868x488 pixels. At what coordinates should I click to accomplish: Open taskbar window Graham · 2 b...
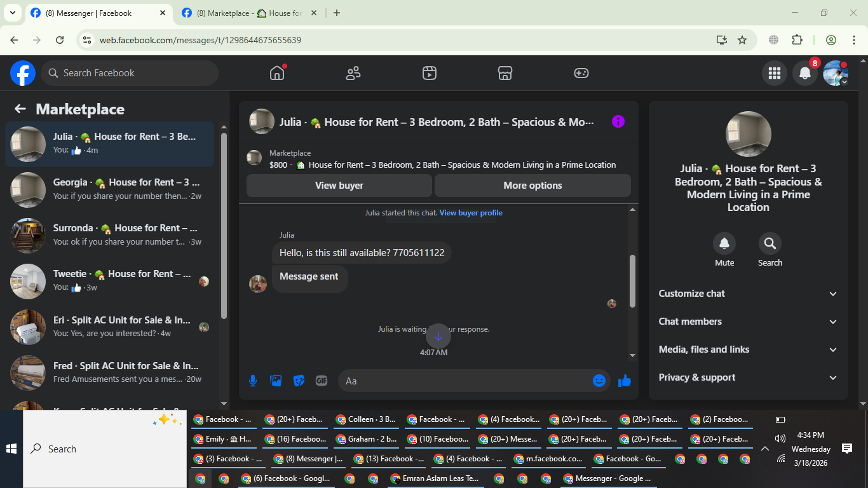coord(366,439)
